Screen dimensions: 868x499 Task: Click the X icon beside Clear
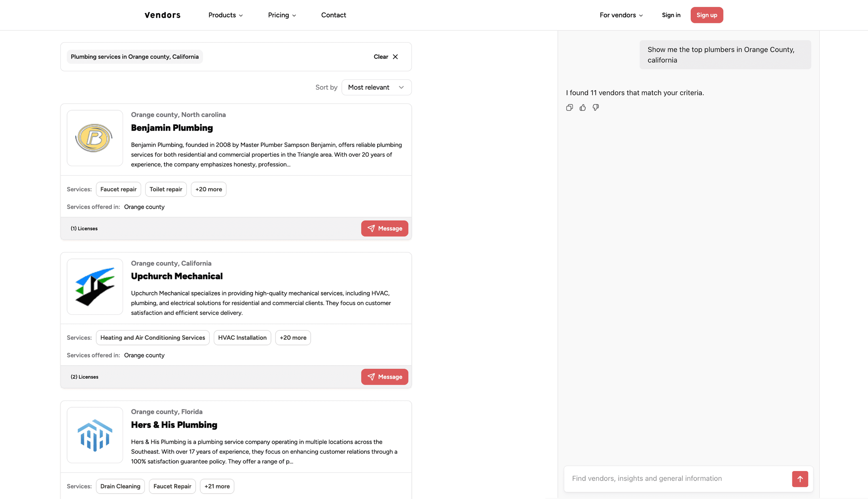tap(395, 57)
